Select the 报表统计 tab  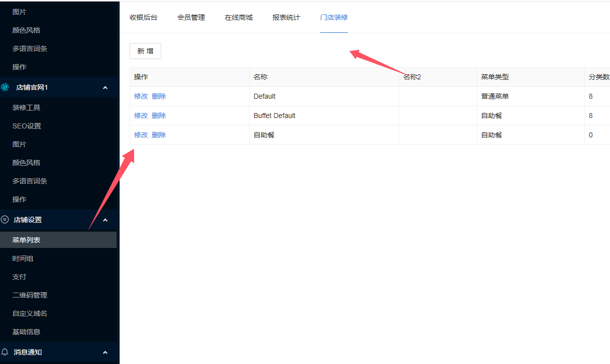tap(286, 17)
